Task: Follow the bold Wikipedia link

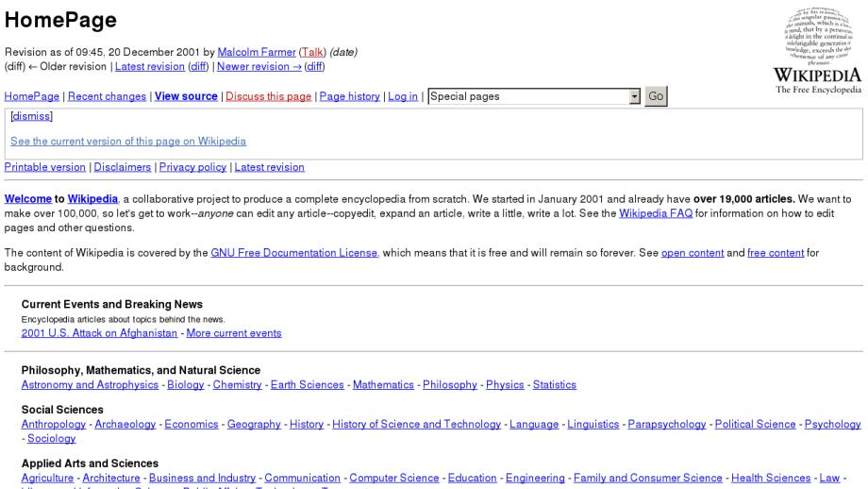Action: 92,199
